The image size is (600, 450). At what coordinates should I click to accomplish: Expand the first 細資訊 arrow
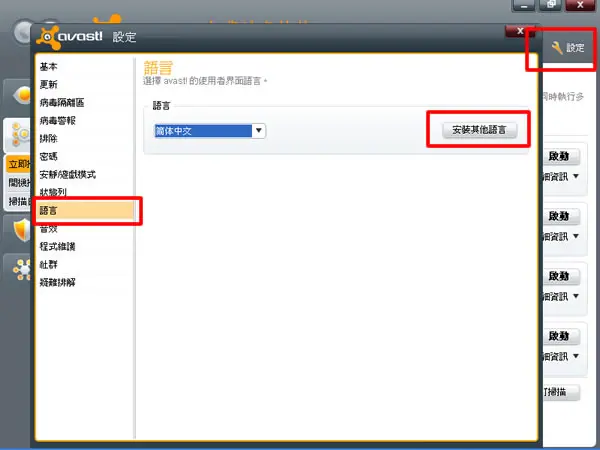[x=576, y=176]
